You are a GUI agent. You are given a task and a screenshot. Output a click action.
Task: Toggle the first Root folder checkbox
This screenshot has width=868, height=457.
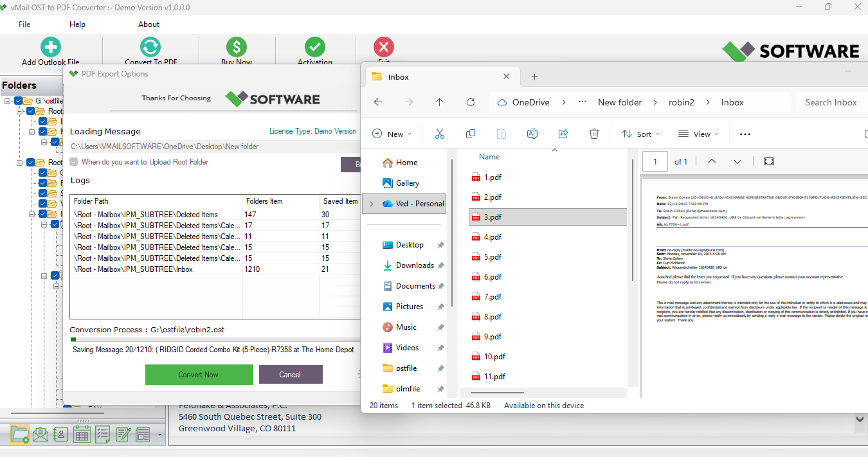(30, 111)
